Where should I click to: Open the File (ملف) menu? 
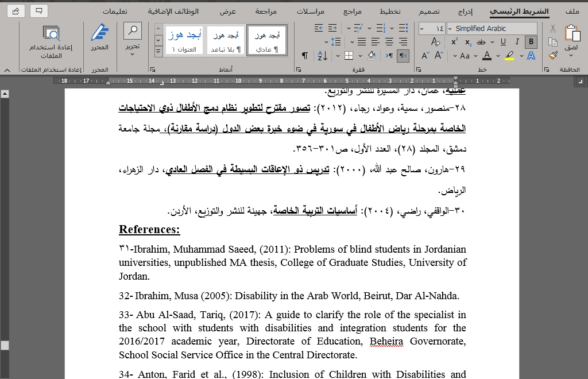tap(572, 11)
